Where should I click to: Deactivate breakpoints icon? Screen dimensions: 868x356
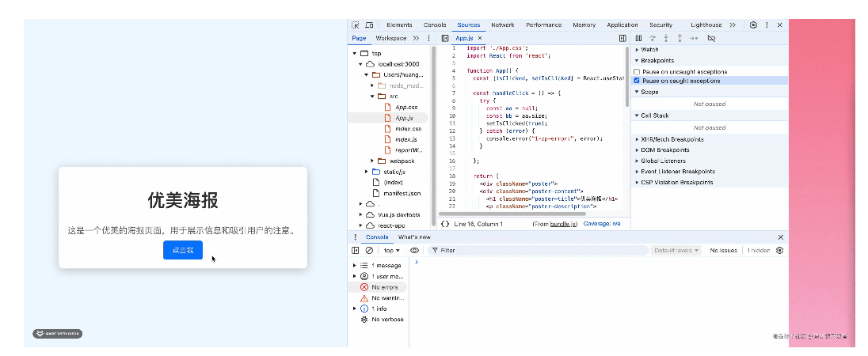(711, 38)
